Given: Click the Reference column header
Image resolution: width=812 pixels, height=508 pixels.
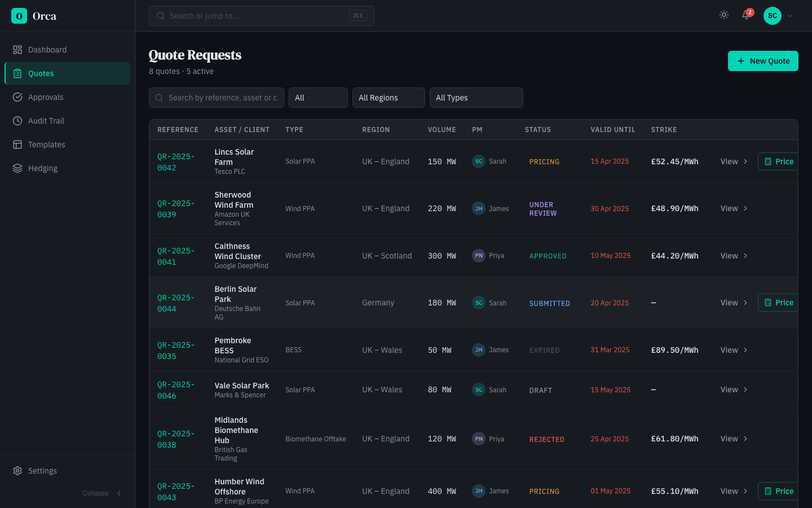Looking at the screenshot, I should point(178,130).
